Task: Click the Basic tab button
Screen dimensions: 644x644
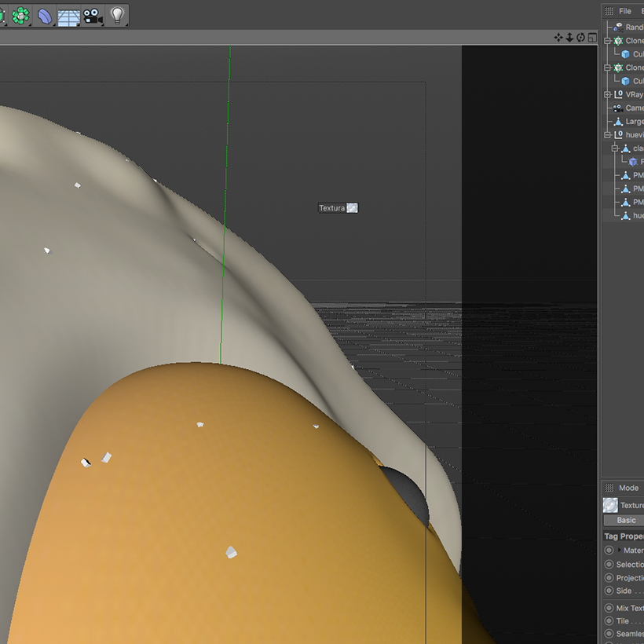Action: [626, 520]
